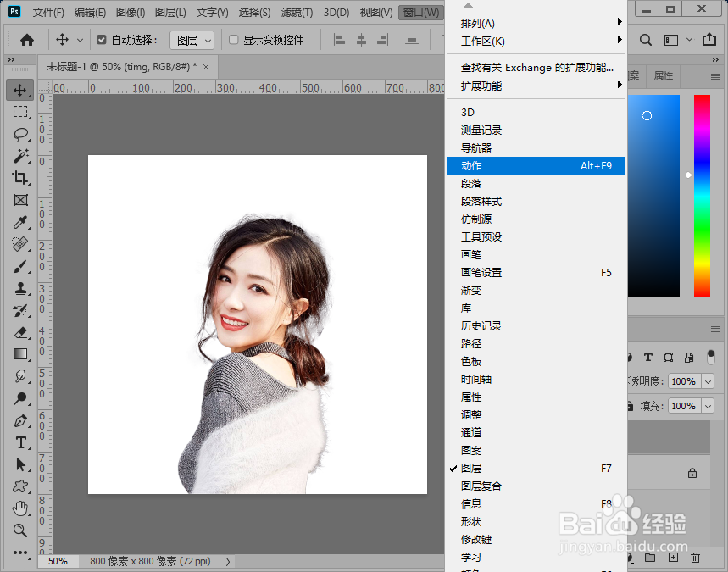Select the Move tool in toolbox

(x=20, y=90)
